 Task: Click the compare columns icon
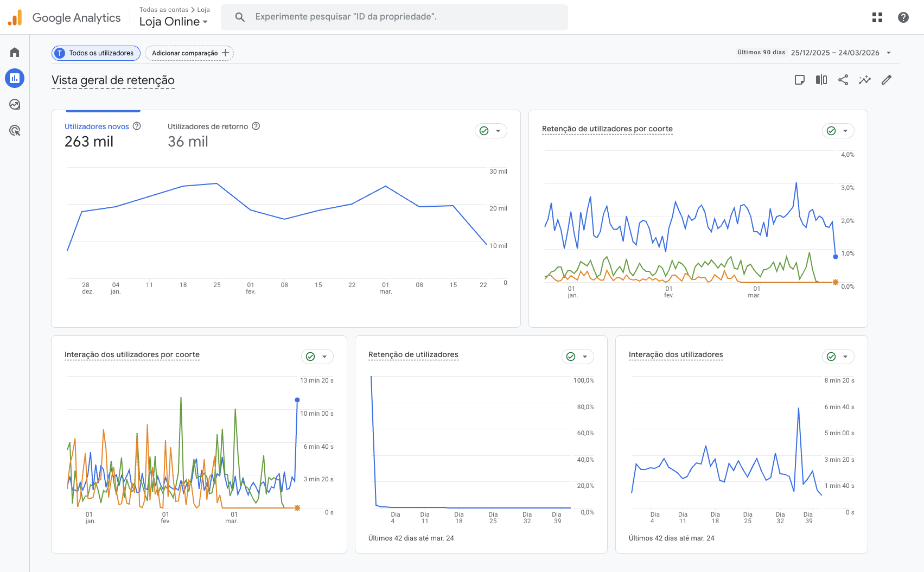(x=821, y=80)
